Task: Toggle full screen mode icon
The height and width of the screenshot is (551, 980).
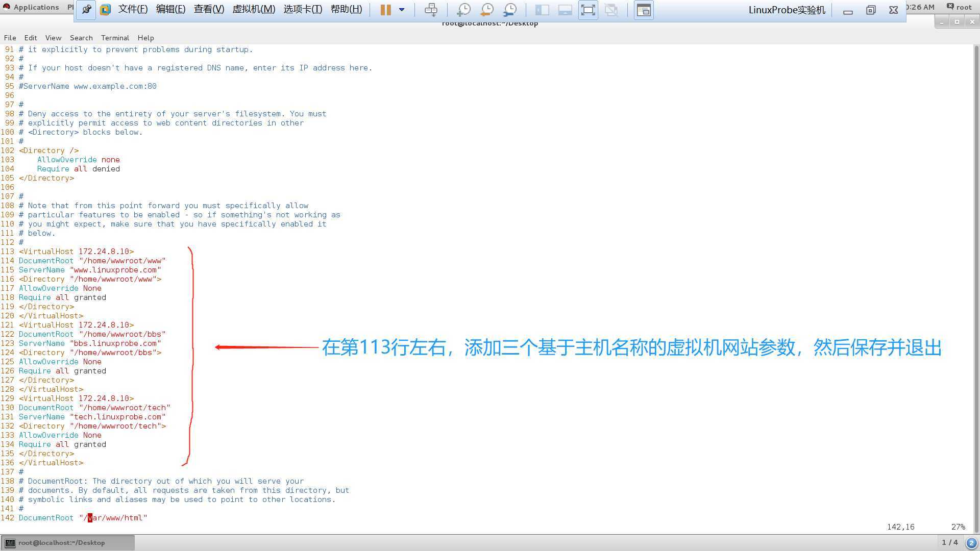Action: (588, 10)
